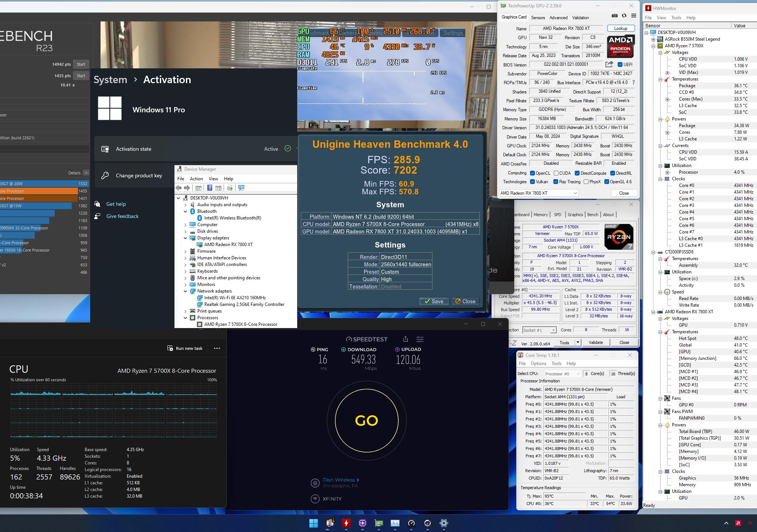The height and width of the screenshot is (532, 757).
Task: Open the Change product key row
Action: pos(196,175)
